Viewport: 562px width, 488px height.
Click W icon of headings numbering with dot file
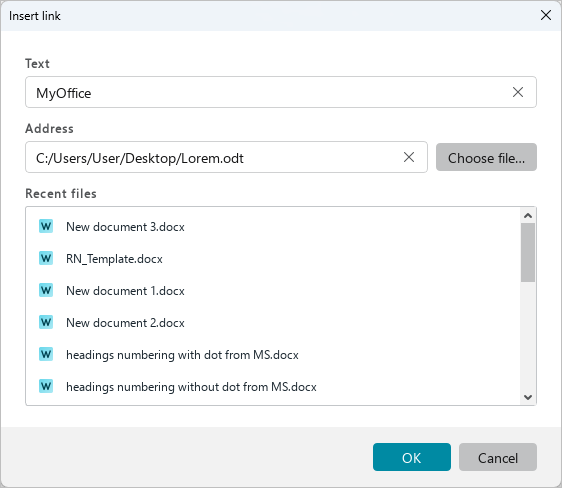point(46,354)
